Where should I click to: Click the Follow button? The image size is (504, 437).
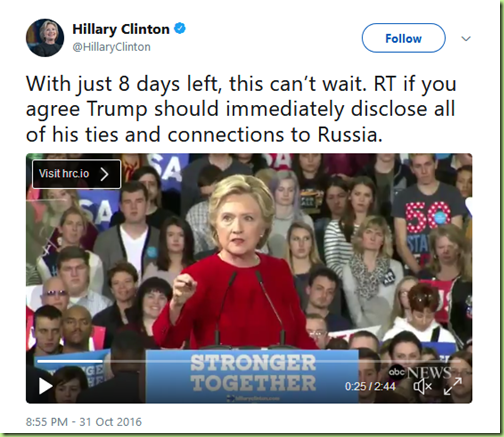click(403, 38)
